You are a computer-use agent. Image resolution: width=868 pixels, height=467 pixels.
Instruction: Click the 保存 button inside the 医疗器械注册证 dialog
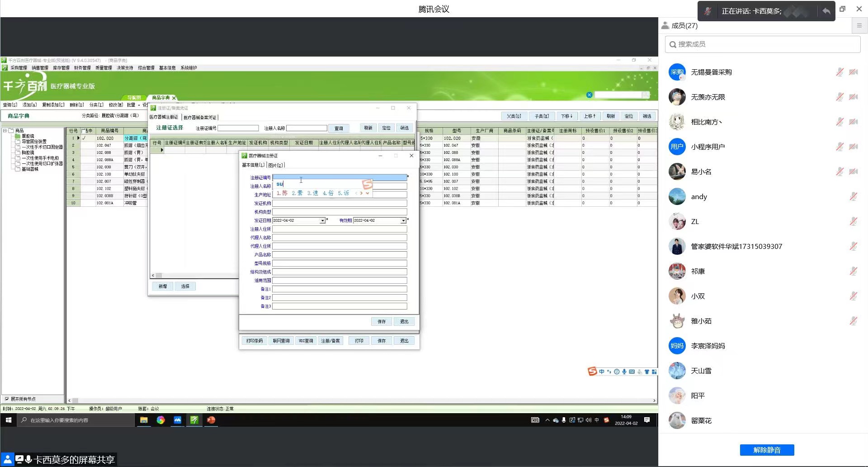382,321
